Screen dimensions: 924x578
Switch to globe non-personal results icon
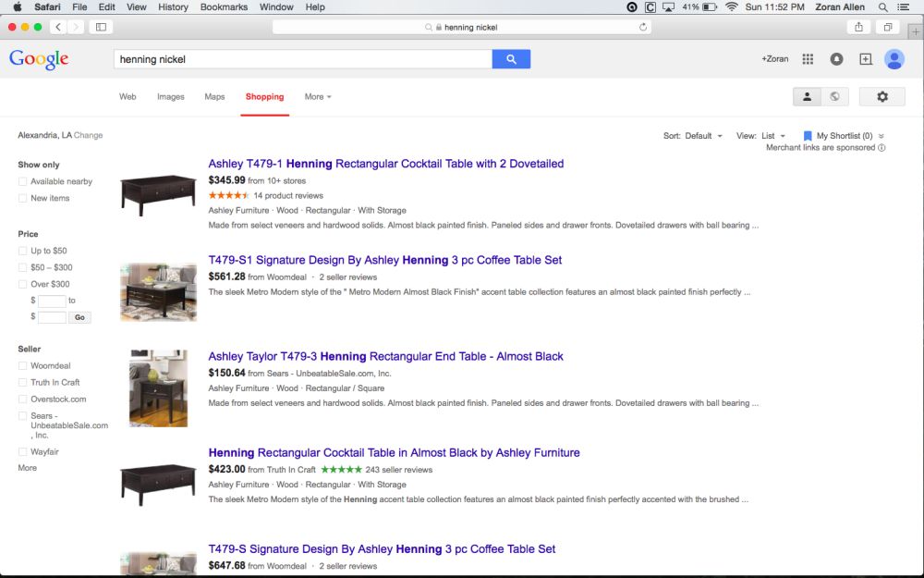coord(834,97)
